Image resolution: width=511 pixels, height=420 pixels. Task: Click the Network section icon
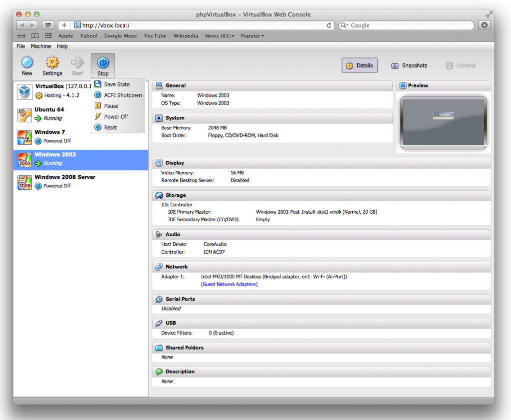[161, 267]
